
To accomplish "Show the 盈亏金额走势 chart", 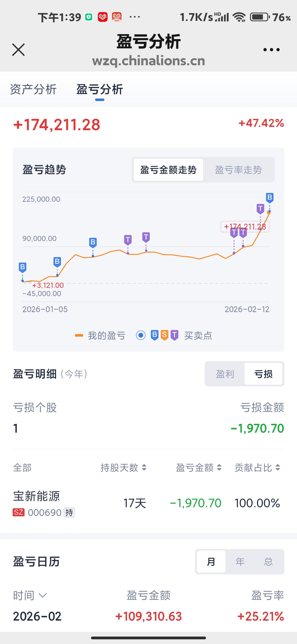I will 168,170.
